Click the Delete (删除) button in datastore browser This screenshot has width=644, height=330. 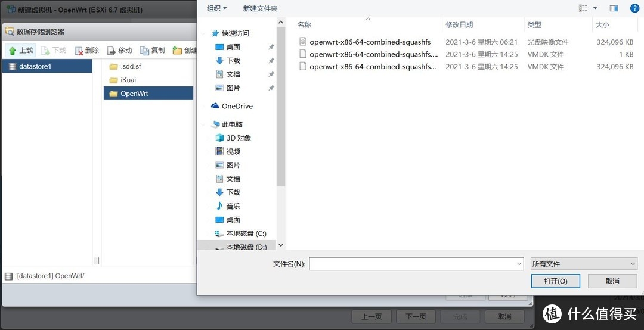click(x=87, y=50)
